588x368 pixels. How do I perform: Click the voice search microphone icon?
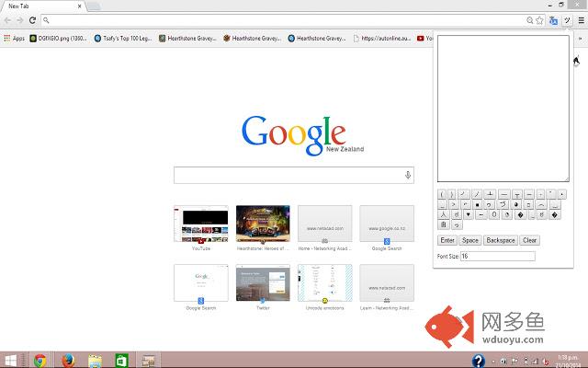tap(408, 175)
